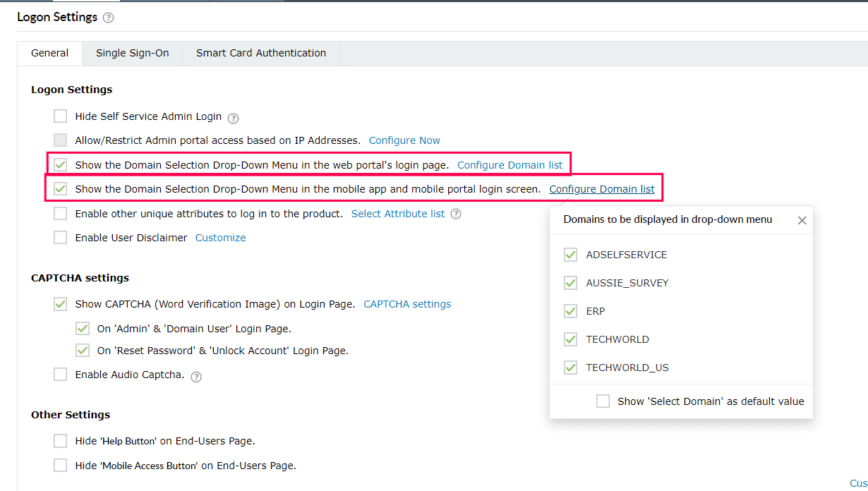
Task: Enable Hide Self Service Admin Login checkbox
Action: coord(61,116)
